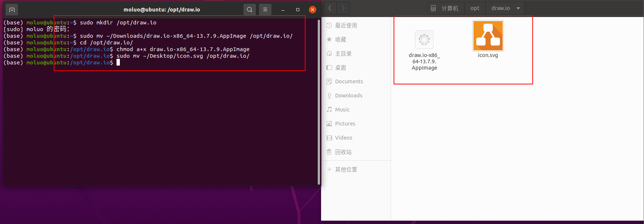Click the "cd /opt/draw.io/" terminal command
The image size is (644, 224).
[106, 43]
